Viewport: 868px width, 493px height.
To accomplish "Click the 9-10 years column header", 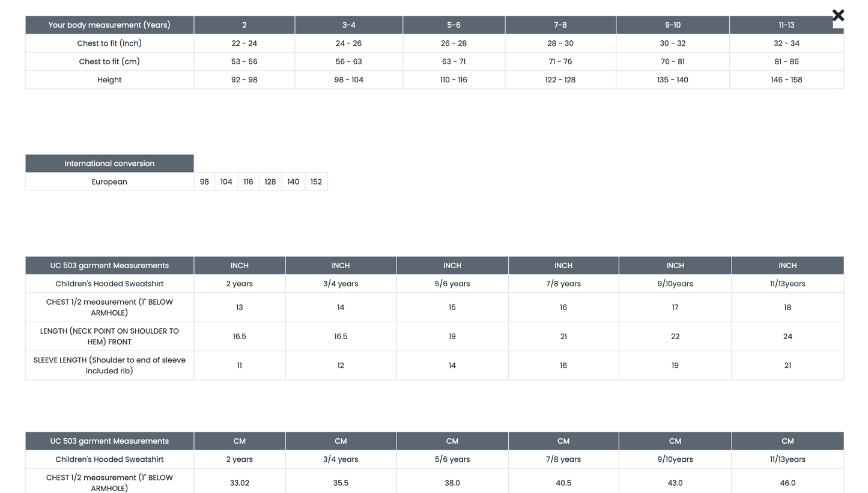I will 672,25.
